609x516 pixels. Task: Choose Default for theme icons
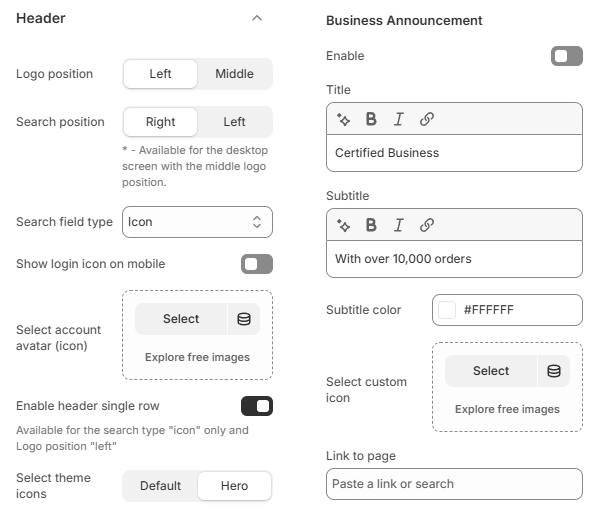pyautogui.click(x=160, y=486)
